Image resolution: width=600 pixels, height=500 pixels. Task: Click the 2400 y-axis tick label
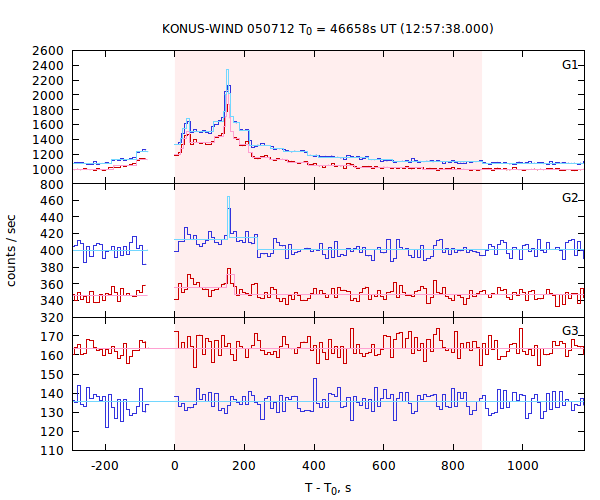(x=48, y=65)
